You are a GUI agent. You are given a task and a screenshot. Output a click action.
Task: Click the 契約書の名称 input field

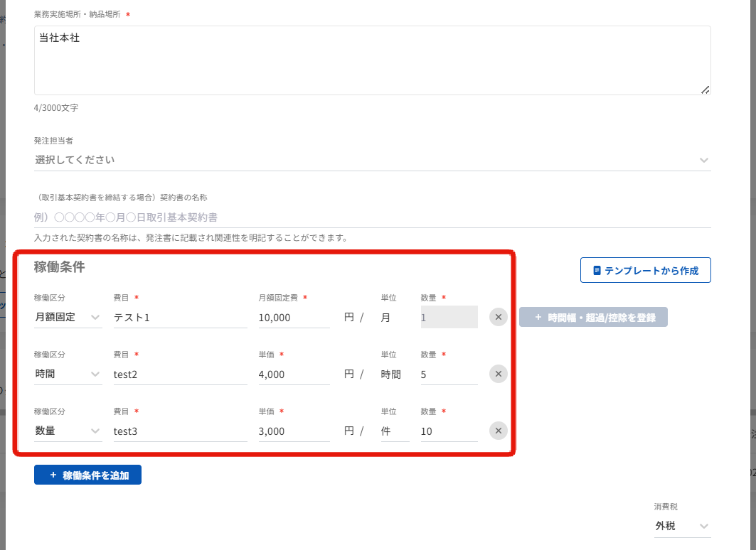372,217
